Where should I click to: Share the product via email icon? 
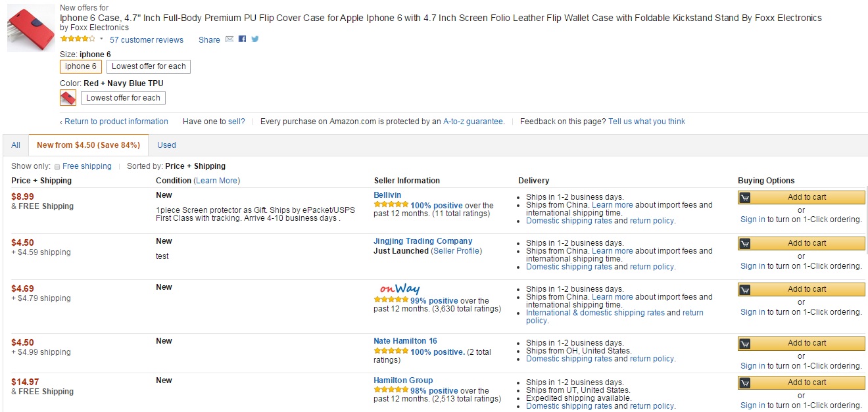(x=229, y=39)
